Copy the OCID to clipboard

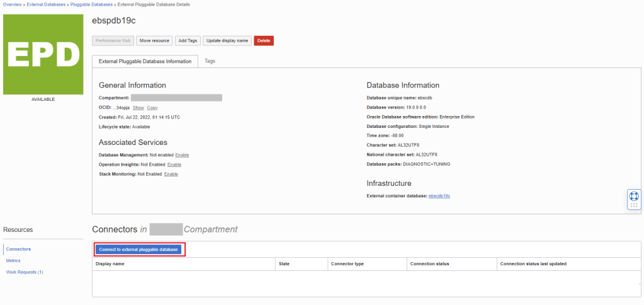152,108
